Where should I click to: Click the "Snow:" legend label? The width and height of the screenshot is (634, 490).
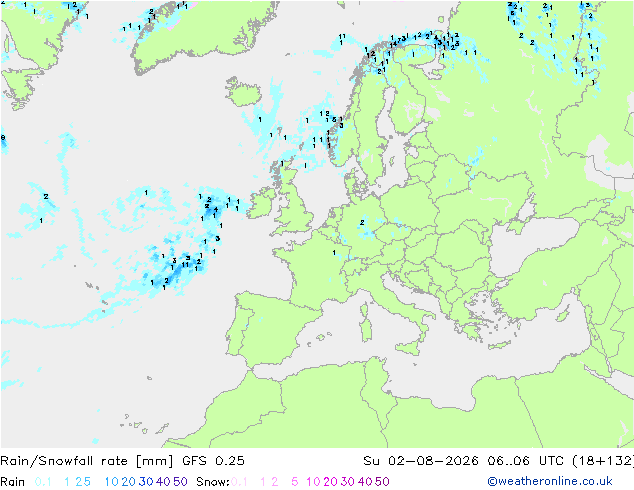coord(213,482)
